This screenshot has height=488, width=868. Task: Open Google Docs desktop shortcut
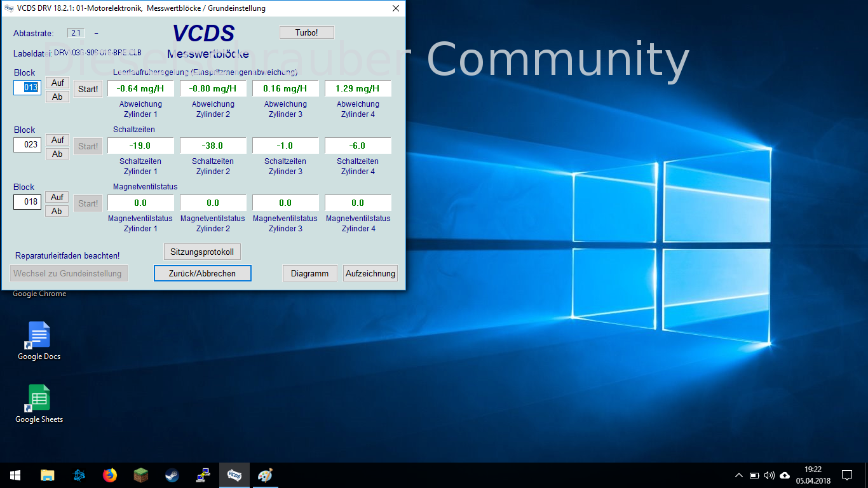(x=39, y=341)
